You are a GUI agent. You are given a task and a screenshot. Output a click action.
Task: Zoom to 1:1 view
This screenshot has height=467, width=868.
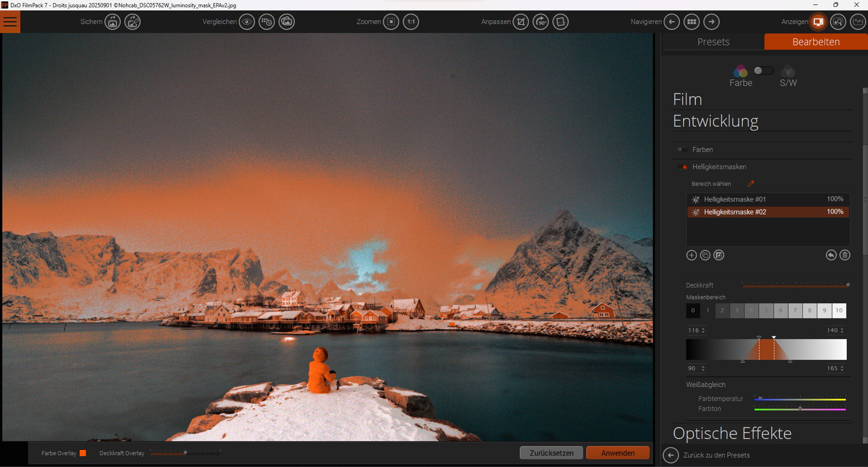(x=411, y=22)
